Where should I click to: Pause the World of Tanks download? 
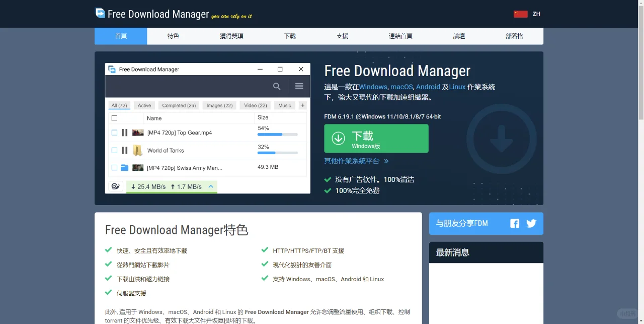coord(124,150)
